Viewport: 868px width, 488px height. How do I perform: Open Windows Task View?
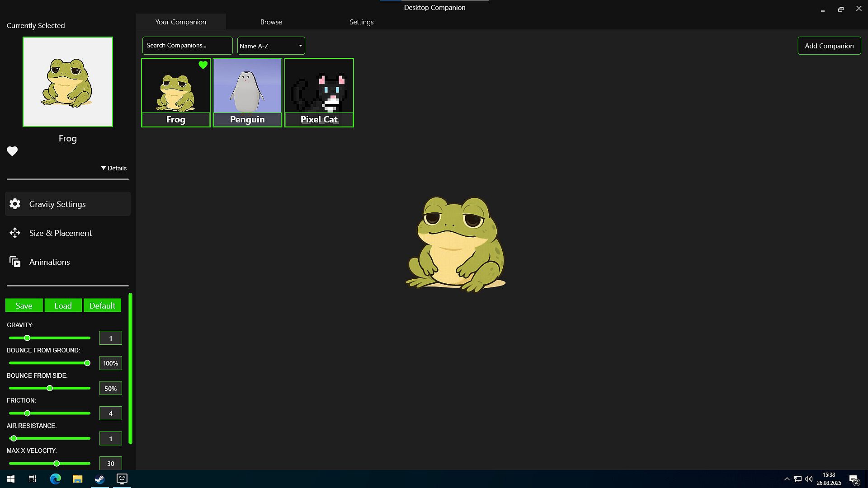(x=33, y=479)
